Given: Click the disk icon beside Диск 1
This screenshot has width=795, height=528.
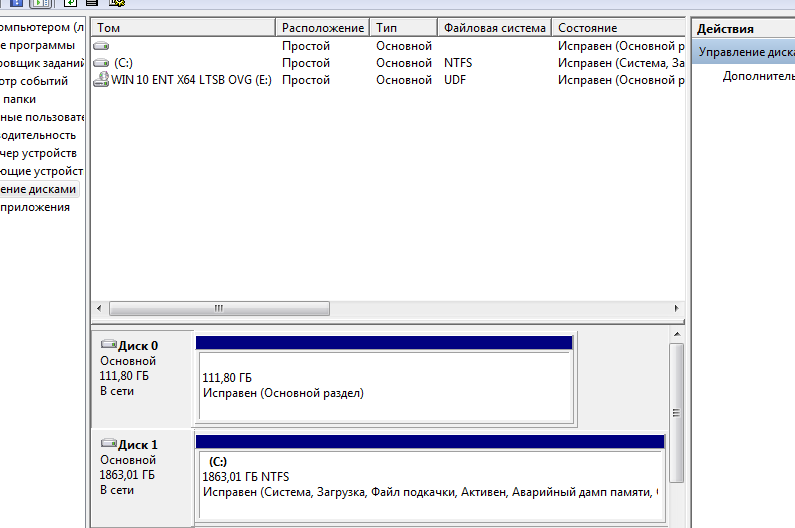Looking at the screenshot, I should tap(109, 443).
